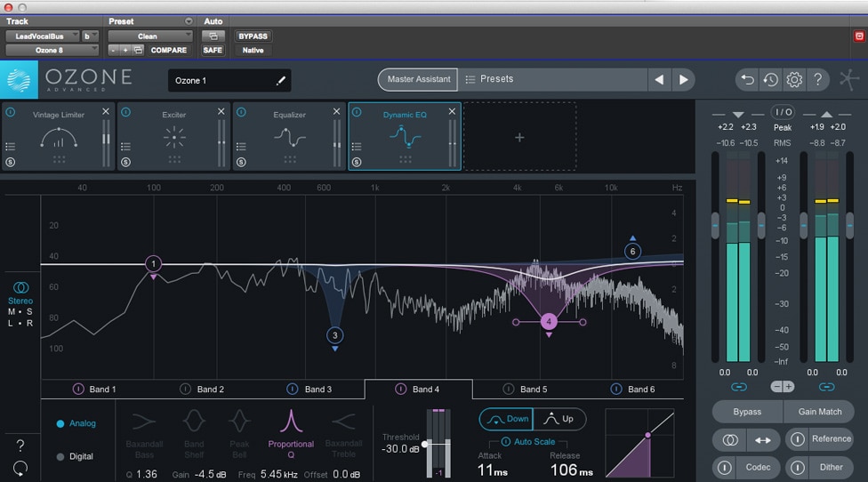Switch to the Band 5 tab
The width and height of the screenshot is (868, 482).
pos(526,389)
